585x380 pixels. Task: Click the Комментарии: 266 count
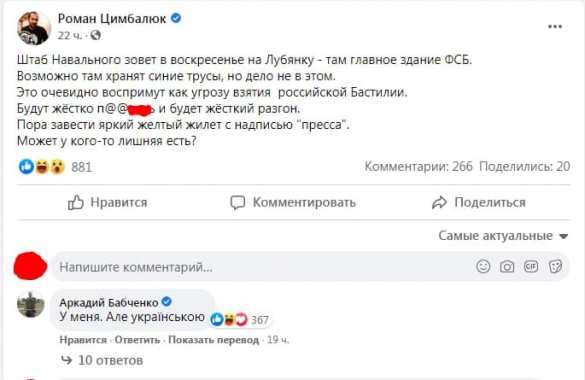[x=419, y=166]
